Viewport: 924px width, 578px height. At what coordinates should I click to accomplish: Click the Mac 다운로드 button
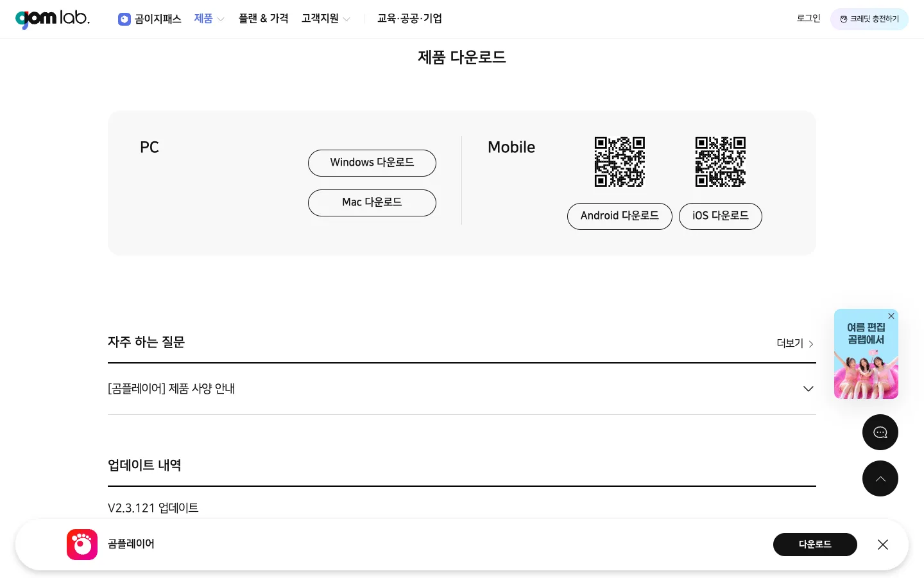pyautogui.click(x=372, y=203)
